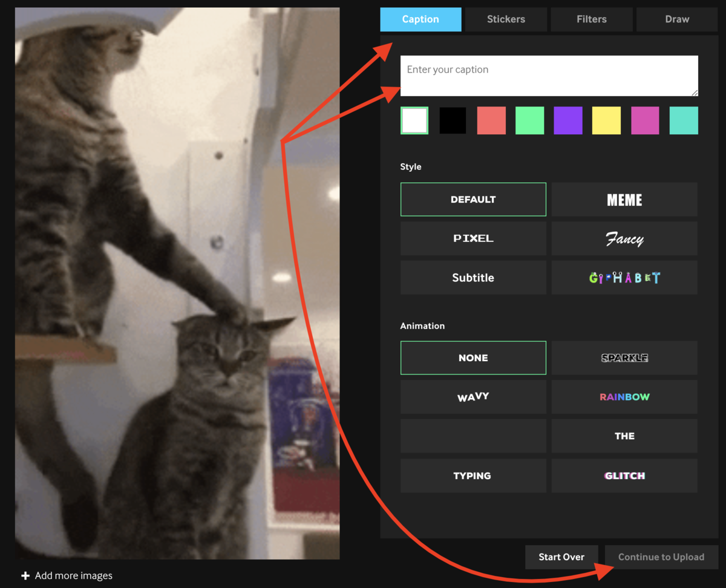This screenshot has height=588, width=726.
Task: Switch to the Stickers tab
Action: point(506,19)
